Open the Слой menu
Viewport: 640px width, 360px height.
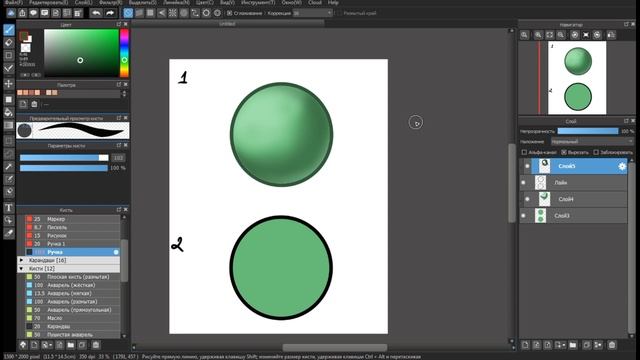click(83, 2)
